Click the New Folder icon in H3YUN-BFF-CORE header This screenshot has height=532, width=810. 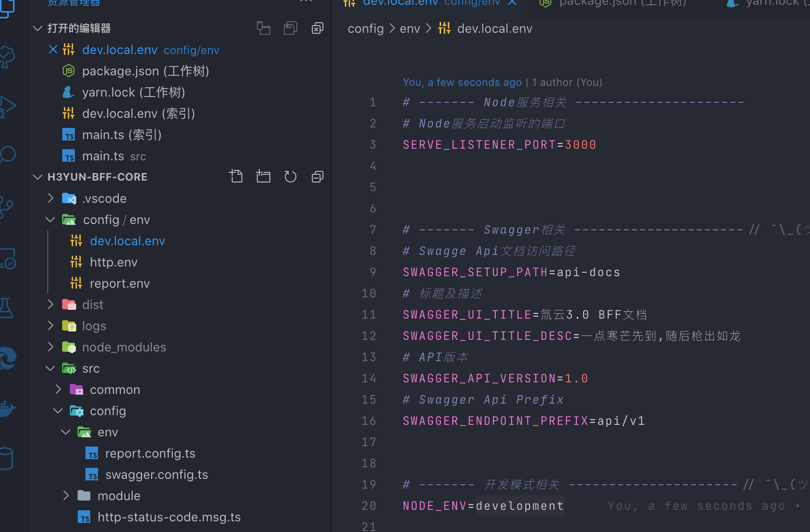(263, 176)
